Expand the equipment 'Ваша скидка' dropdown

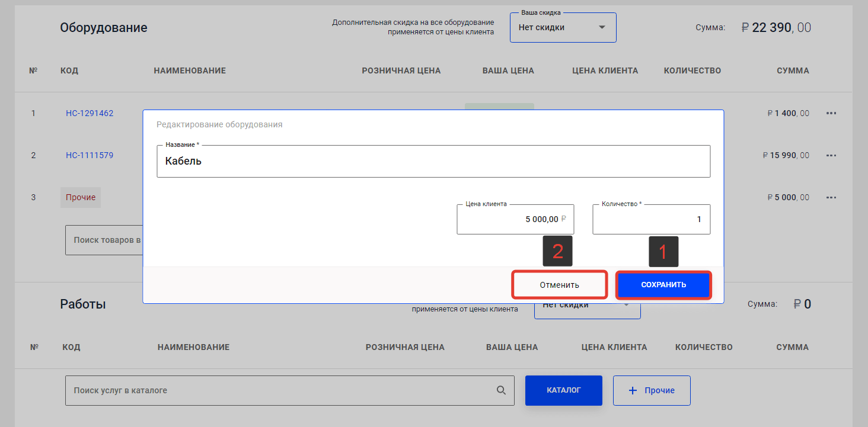point(563,28)
